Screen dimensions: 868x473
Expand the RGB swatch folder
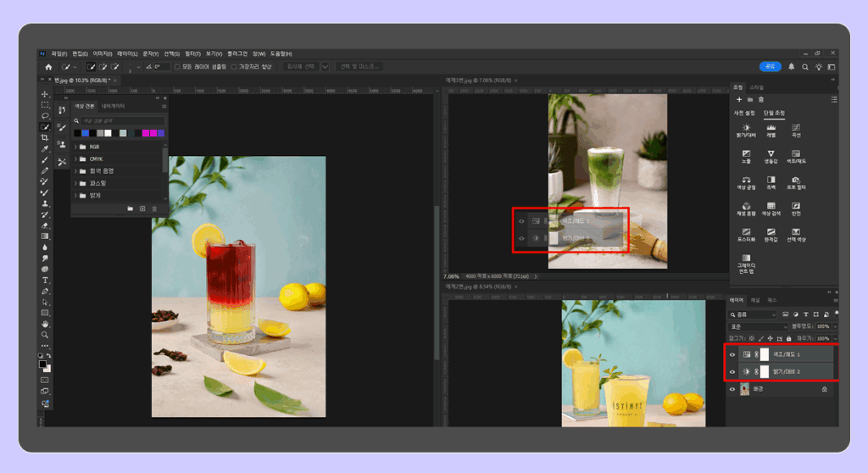coord(75,147)
